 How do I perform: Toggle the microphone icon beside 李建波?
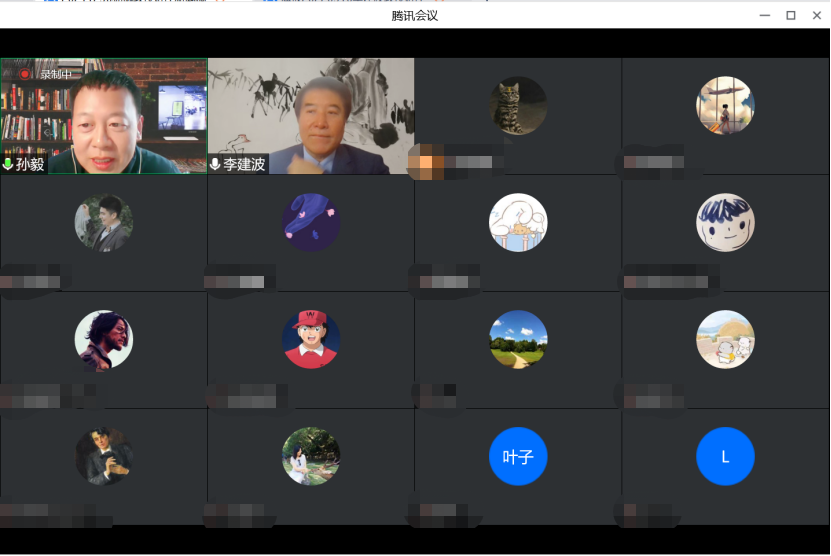click(215, 164)
